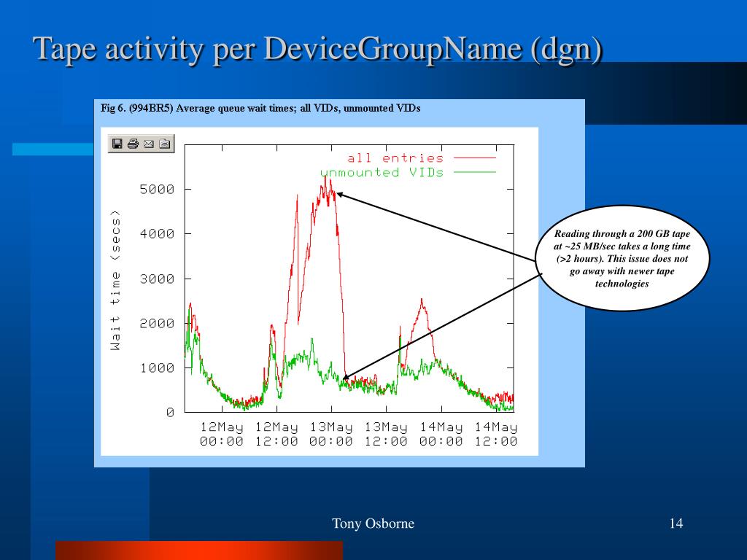Click the '14May 12:00' x-axis label

(x=496, y=435)
